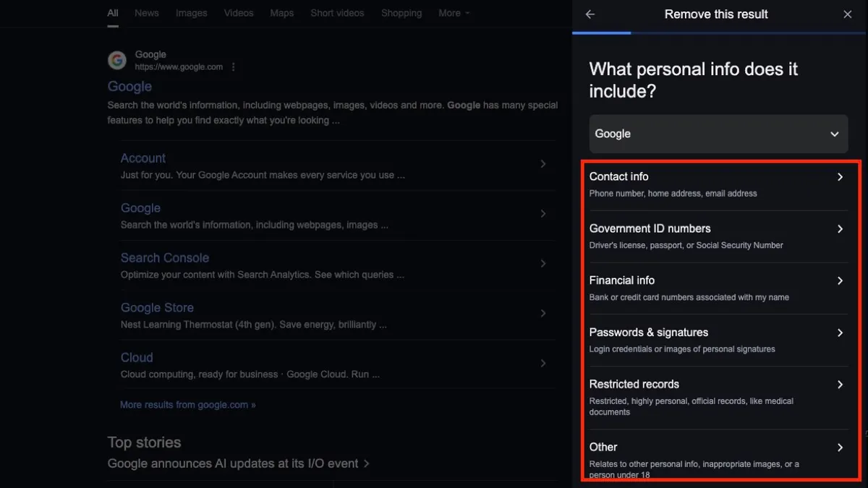The width and height of the screenshot is (868, 488).
Task: Open the More tabs dropdown
Action: (x=454, y=13)
